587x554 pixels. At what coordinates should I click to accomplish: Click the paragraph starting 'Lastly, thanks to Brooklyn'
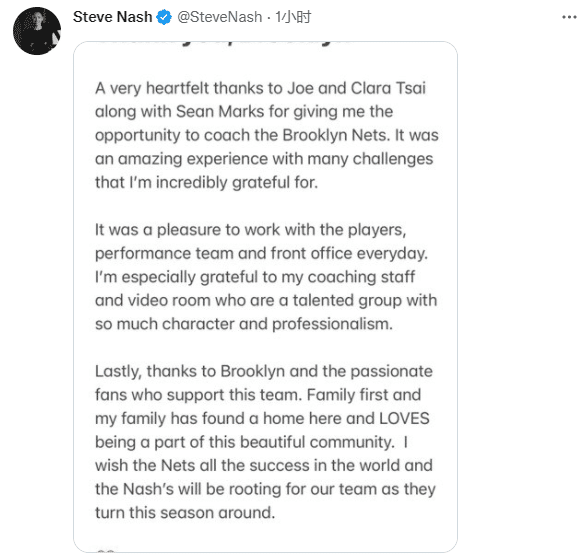click(265, 442)
